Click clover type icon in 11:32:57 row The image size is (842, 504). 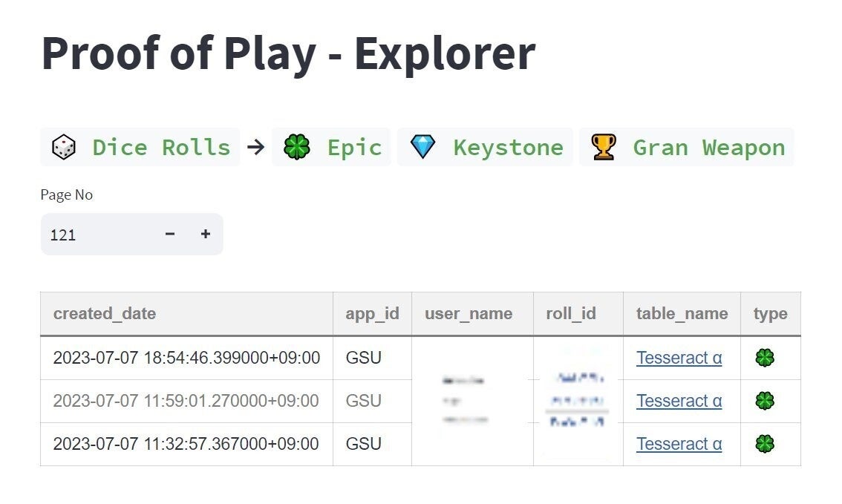tap(765, 444)
